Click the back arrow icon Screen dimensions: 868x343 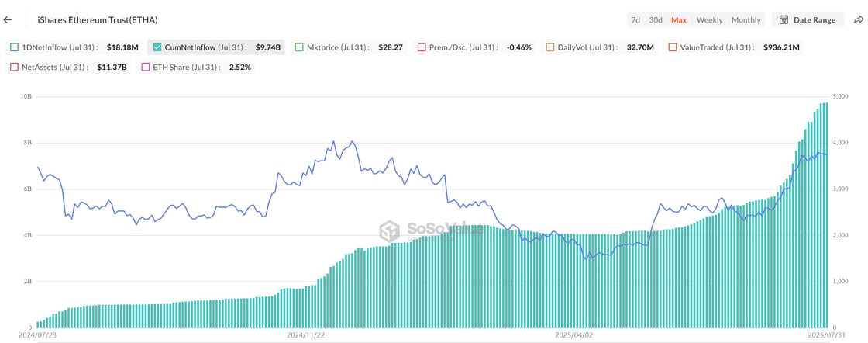pos(7,20)
